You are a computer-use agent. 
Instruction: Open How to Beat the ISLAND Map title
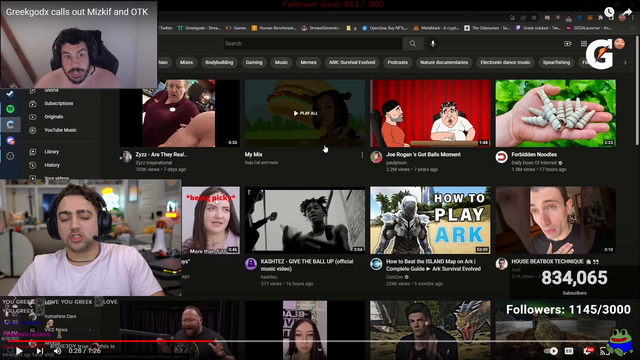pyautogui.click(x=433, y=265)
